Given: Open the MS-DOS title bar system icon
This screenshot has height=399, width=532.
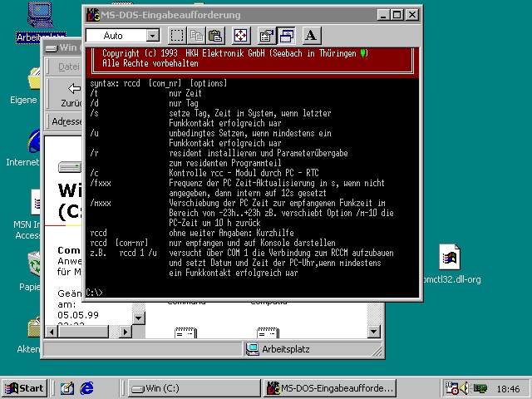Looking at the screenshot, I should 93,15.
